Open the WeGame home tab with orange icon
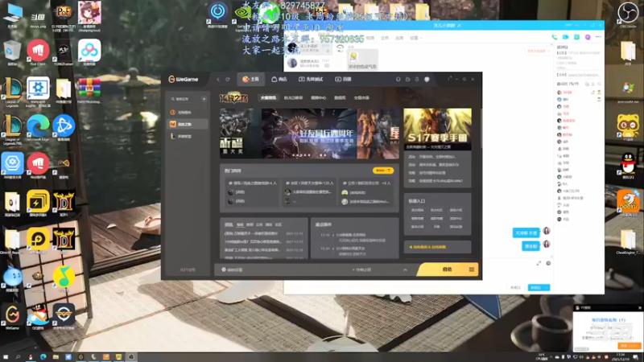The width and height of the screenshot is (644, 362). click(251, 79)
